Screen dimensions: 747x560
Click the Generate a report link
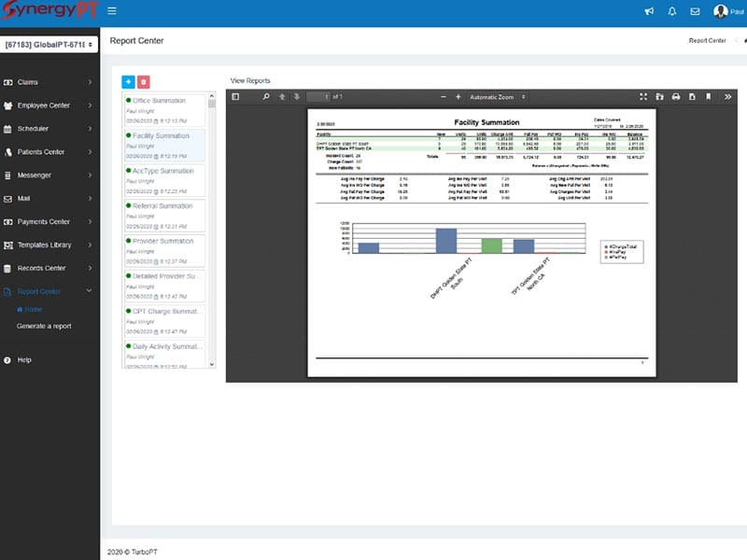click(x=44, y=326)
